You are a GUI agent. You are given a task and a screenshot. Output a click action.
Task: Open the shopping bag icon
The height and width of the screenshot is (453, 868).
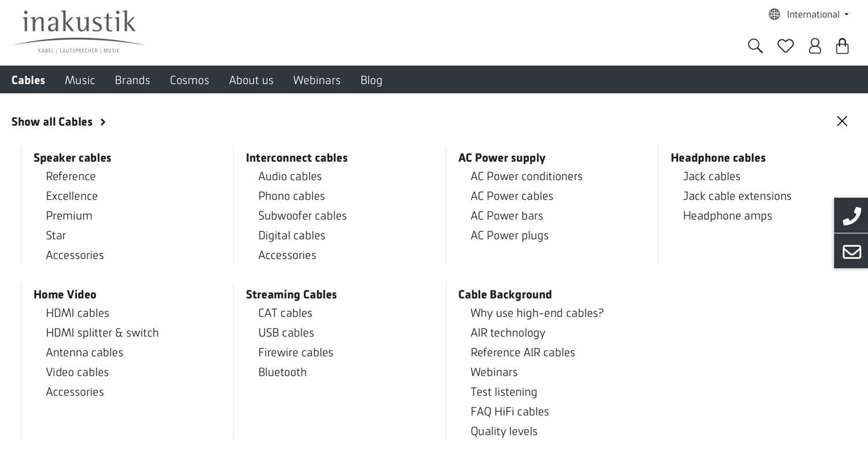point(843,46)
